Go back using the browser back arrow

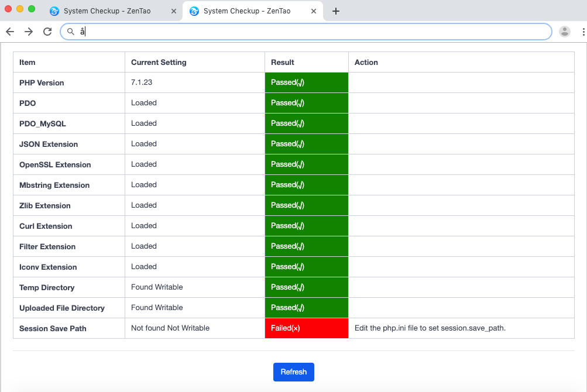tap(10, 32)
